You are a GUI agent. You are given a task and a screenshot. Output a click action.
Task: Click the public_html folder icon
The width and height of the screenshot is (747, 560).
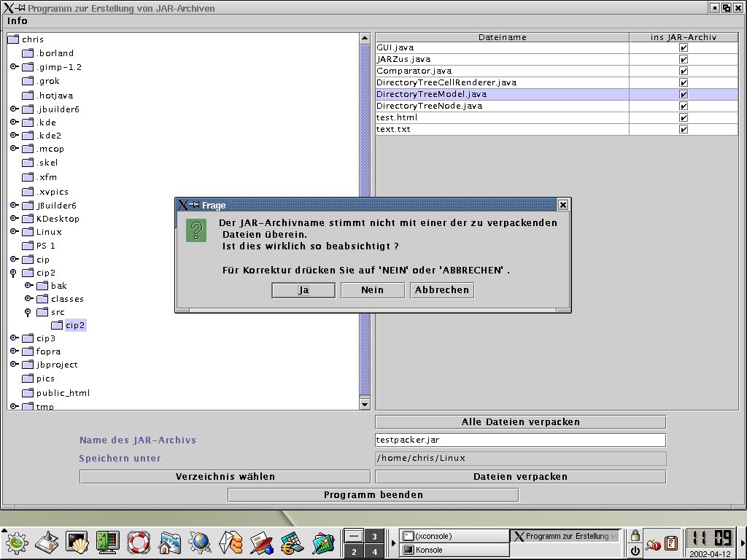28,393
